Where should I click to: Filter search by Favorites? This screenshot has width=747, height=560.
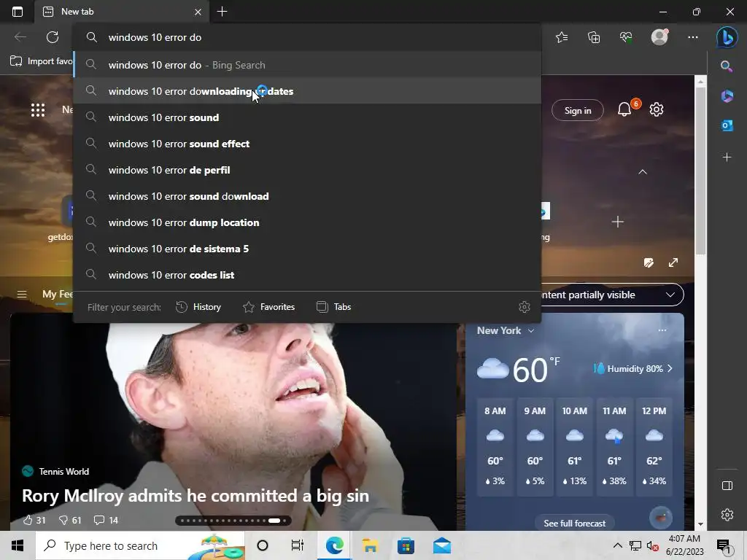(268, 307)
